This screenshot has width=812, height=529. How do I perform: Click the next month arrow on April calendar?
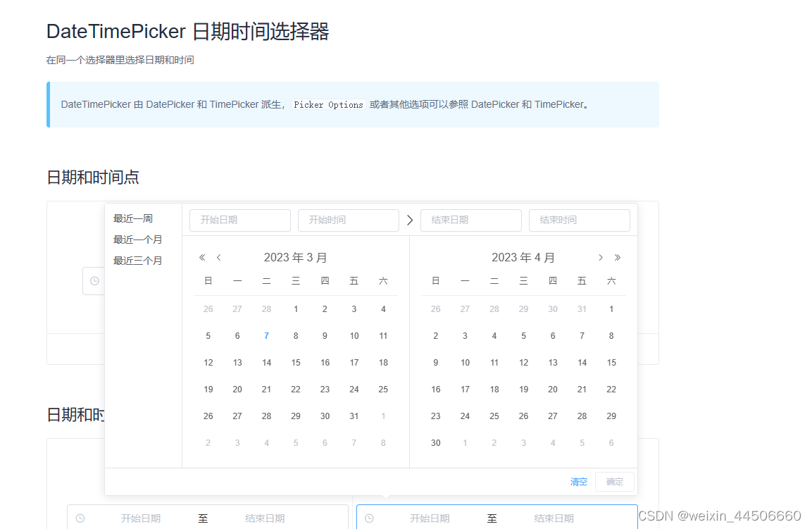[601, 257]
